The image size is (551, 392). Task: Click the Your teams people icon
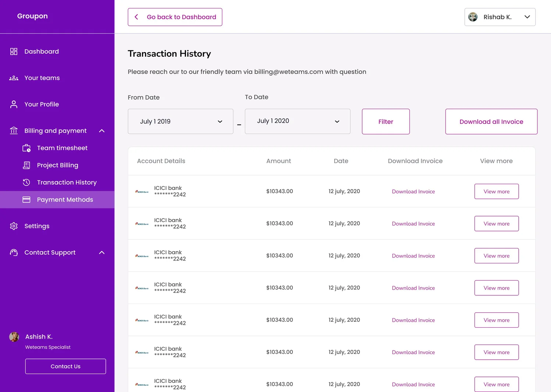(x=14, y=78)
